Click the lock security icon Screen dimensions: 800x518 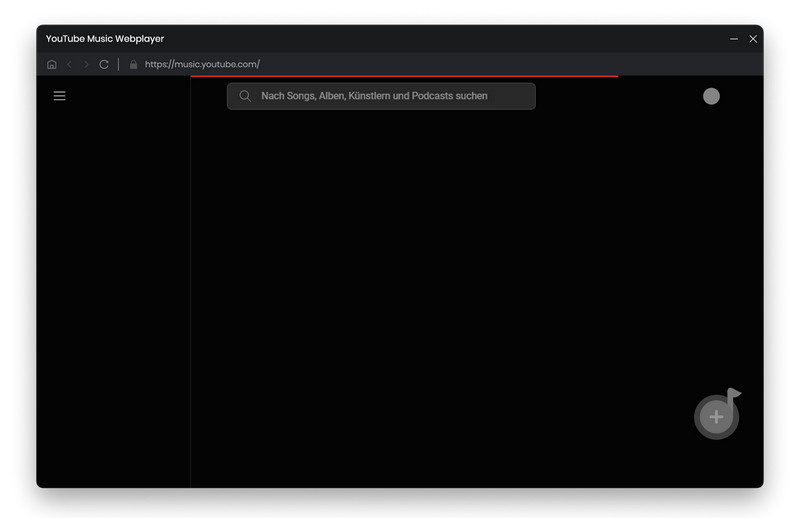(133, 64)
